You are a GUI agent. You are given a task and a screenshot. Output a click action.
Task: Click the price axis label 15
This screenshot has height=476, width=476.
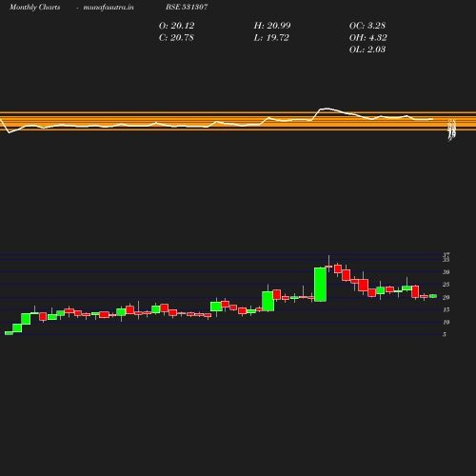446,310
